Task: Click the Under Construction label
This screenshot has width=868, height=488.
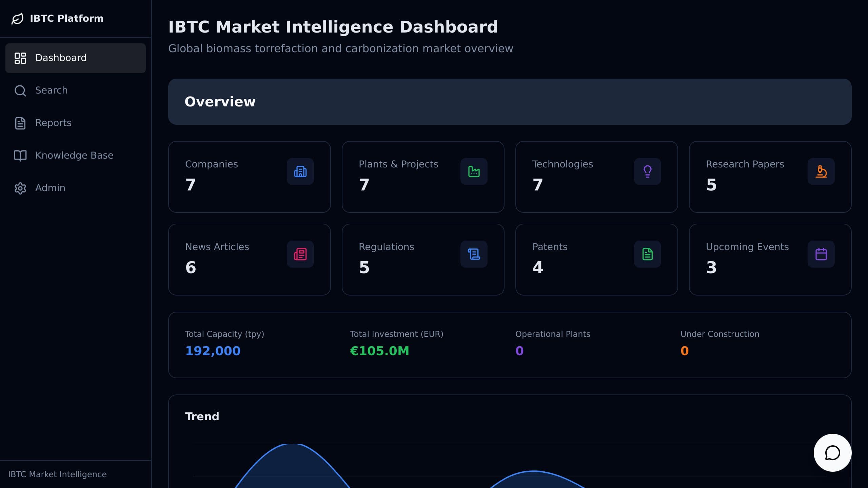Action: tap(720, 334)
